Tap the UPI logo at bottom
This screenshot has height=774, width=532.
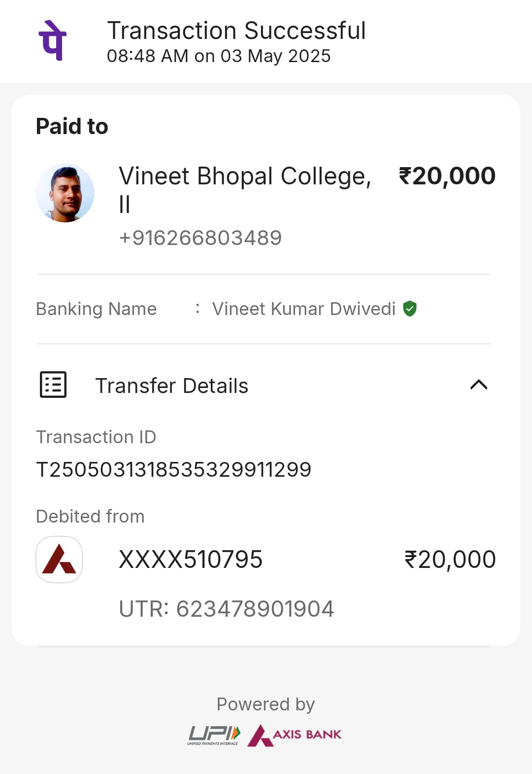pos(214,735)
